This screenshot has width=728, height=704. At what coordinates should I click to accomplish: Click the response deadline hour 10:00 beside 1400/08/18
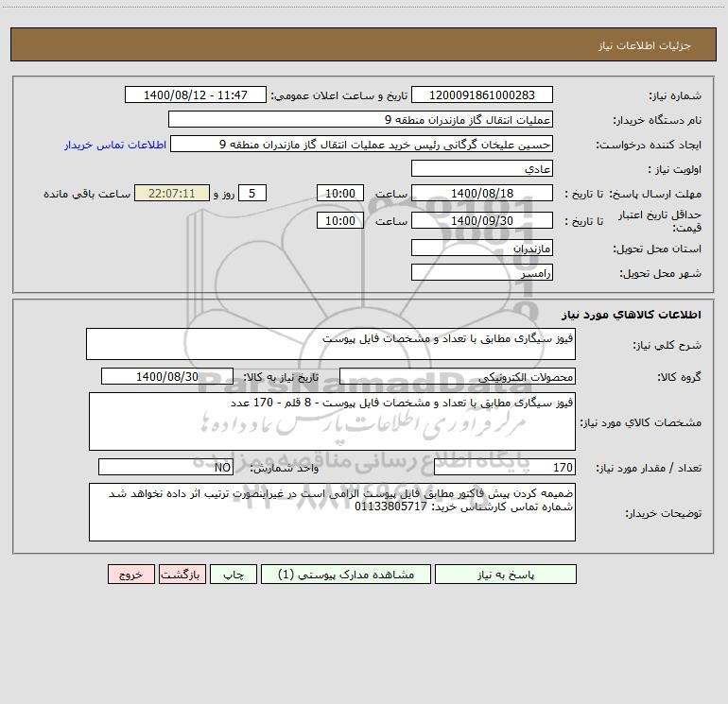point(339,193)
